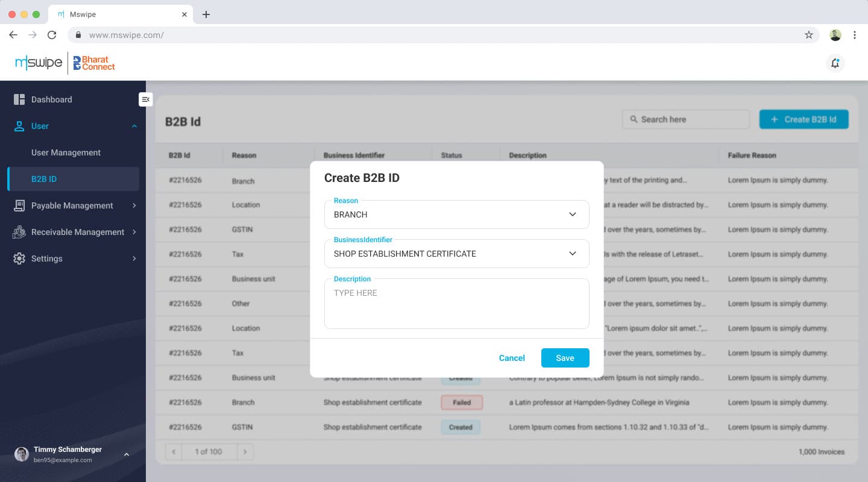Viewport: 868px width, 482px height.
Task: Click the Status column header
Action: pos(451,155)
